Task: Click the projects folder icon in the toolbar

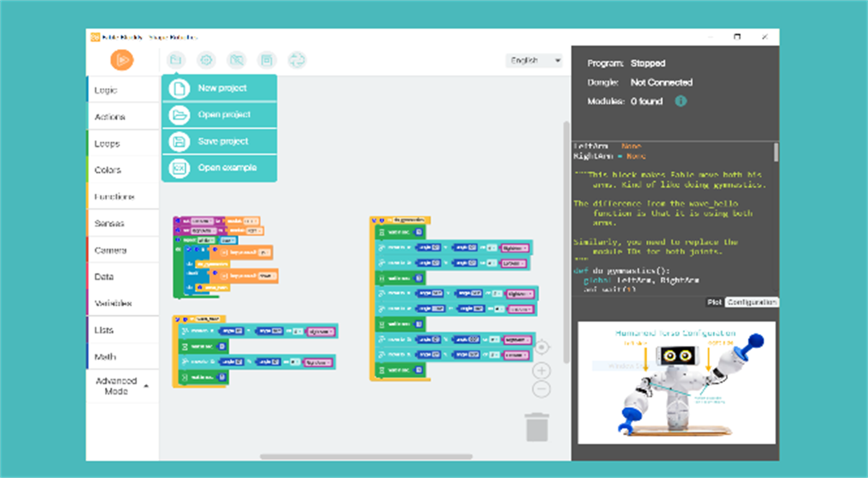Action: [176, 60]
